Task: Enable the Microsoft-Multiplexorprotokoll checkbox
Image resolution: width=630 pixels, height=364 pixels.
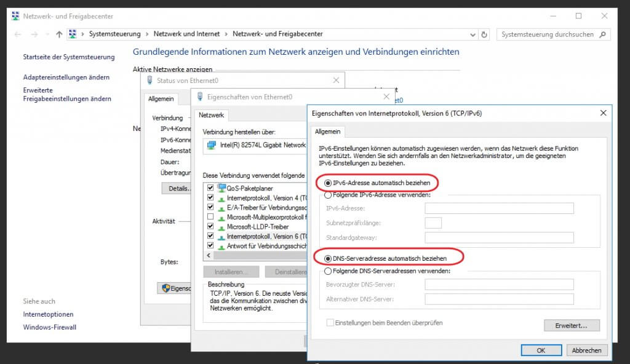Action: click(x=210, y=216)
